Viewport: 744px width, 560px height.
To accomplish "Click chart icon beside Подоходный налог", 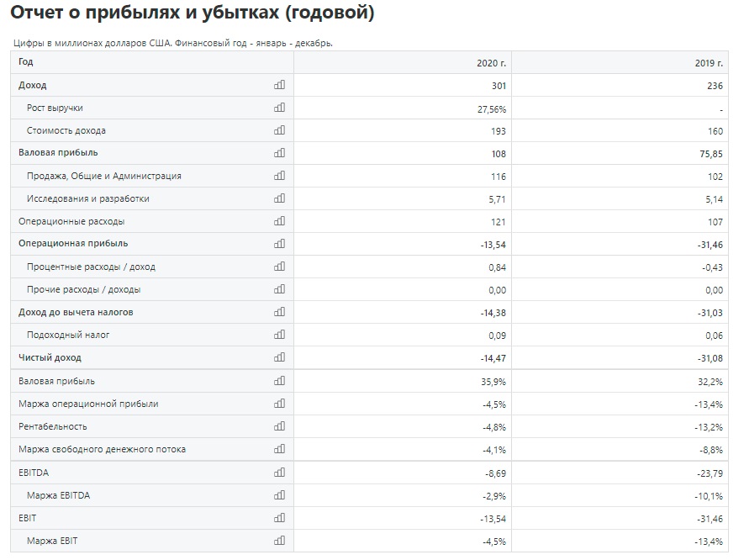I will (279, 335).
